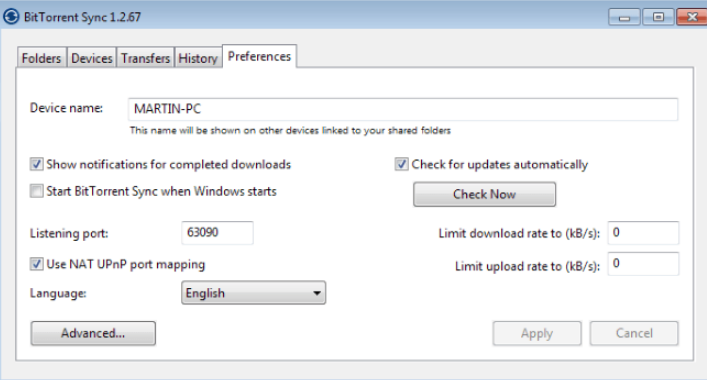The width and height of the screenshot is (707, 380).
Task: Click the BitTorrent Sync title bar icon
Action: click(x=11, y=17)
